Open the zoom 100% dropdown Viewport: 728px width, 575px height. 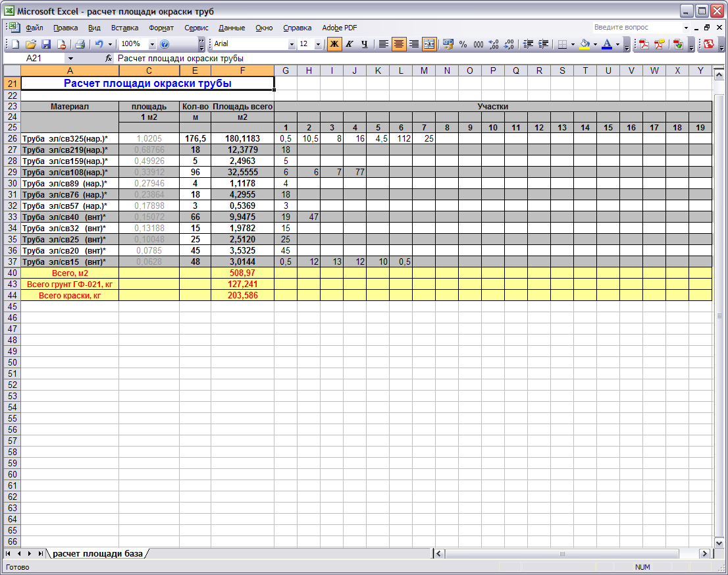(152, 44)
